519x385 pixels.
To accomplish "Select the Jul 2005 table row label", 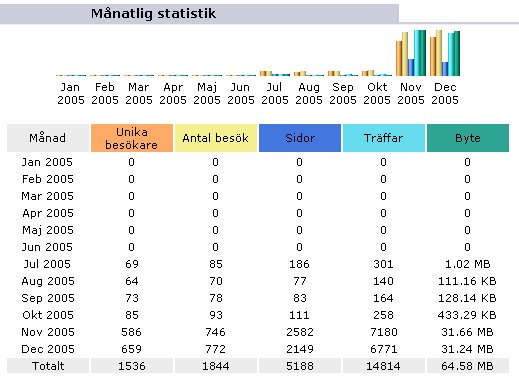I will click(47, 264).
